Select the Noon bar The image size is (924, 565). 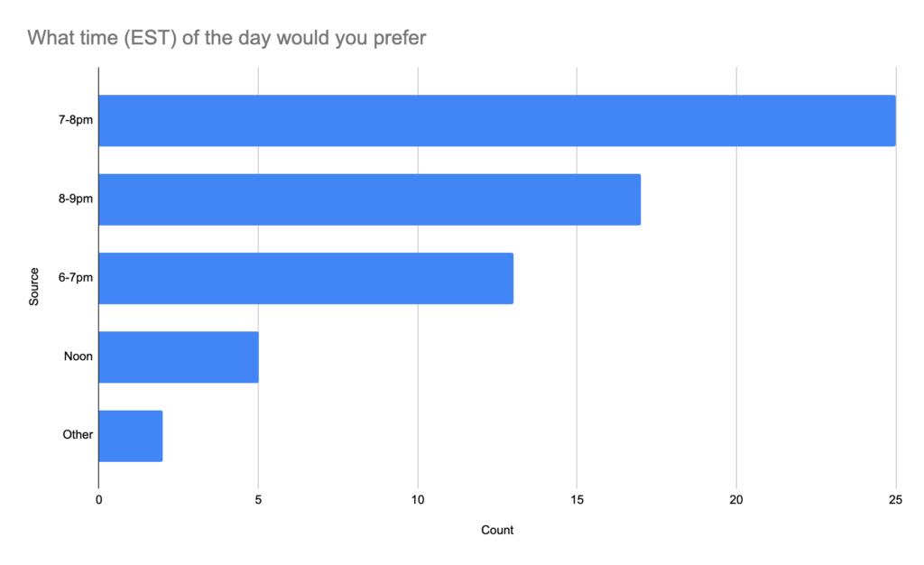[x=178, y=357]
